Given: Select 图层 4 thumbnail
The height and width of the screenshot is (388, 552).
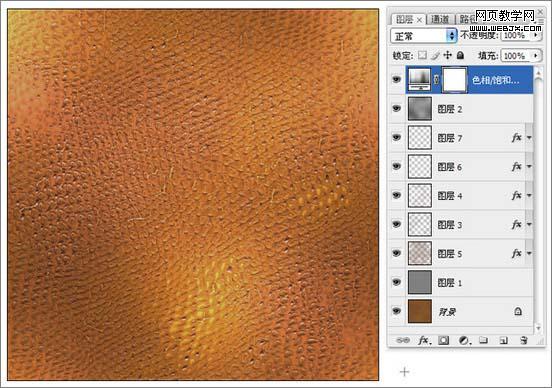Looking at the screenshot, I should coord(420,195).
